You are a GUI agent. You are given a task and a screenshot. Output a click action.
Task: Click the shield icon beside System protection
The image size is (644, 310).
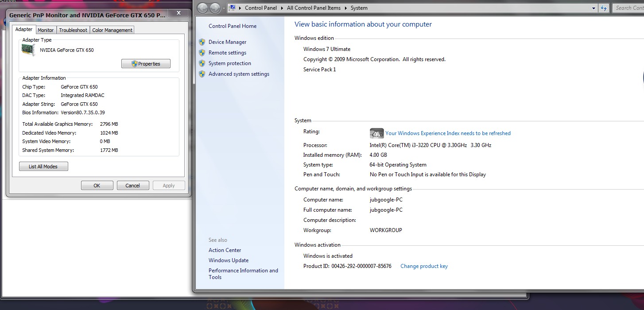[202, 63]
